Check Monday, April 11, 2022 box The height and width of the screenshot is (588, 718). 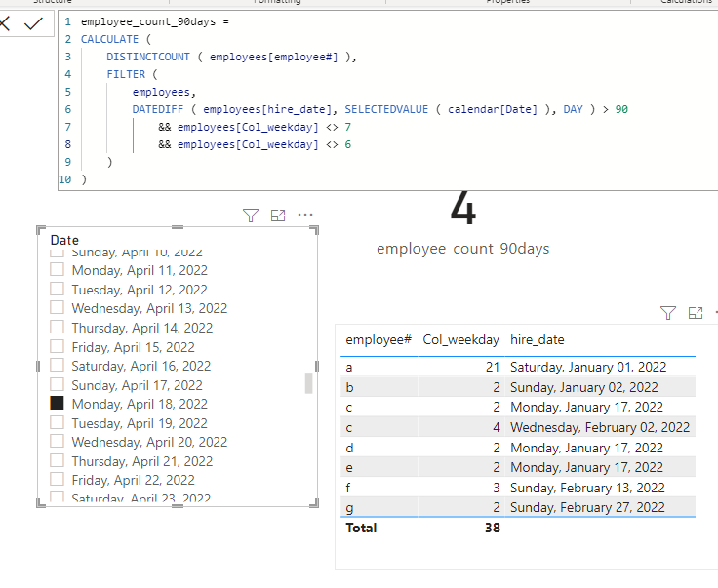point(57,269)
